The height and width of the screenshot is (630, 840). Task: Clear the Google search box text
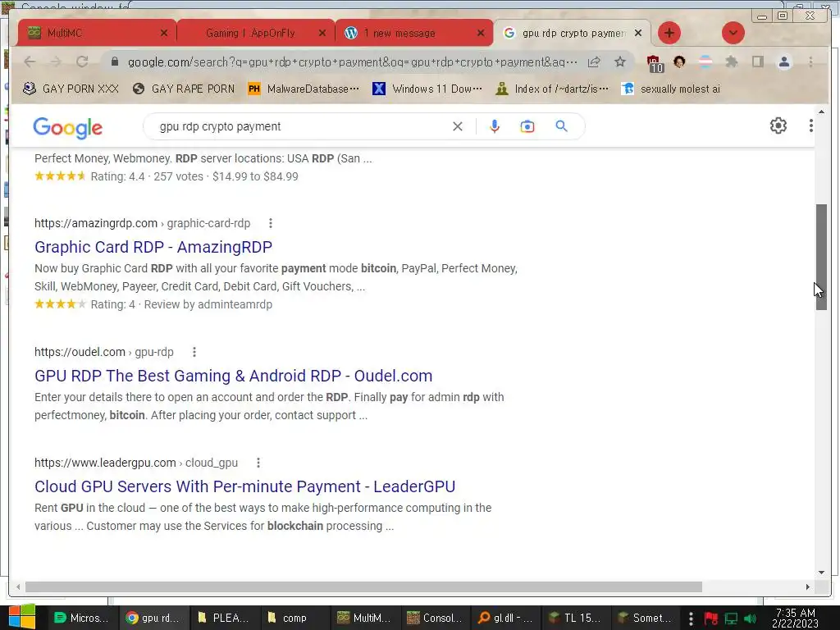(458, 126)
